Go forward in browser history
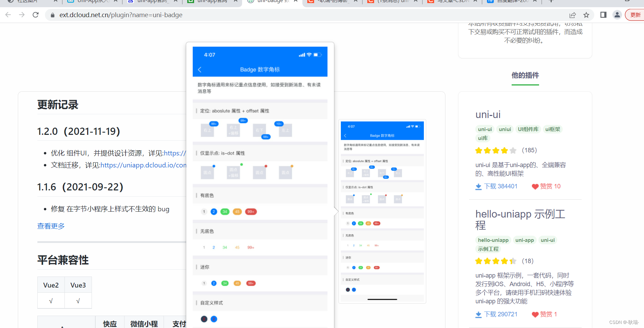This screenshot has height=328, width=644. pyautogui.click(x=22, y=15)
